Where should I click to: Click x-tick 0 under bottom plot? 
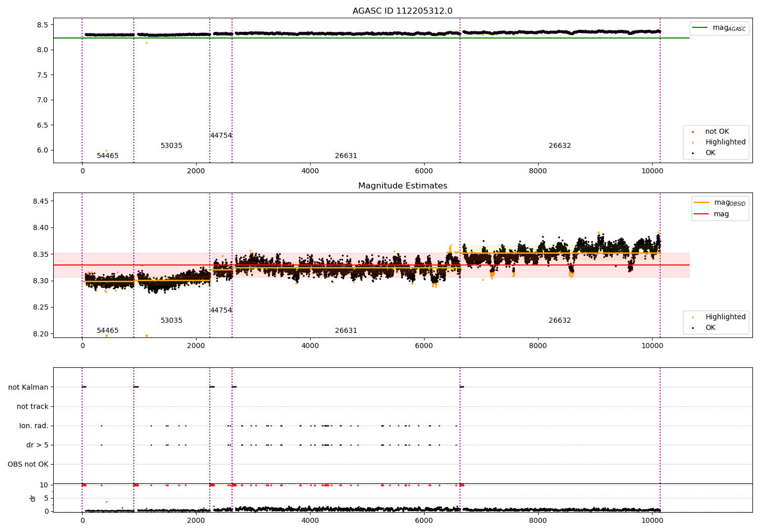click(x=82, y=521)
